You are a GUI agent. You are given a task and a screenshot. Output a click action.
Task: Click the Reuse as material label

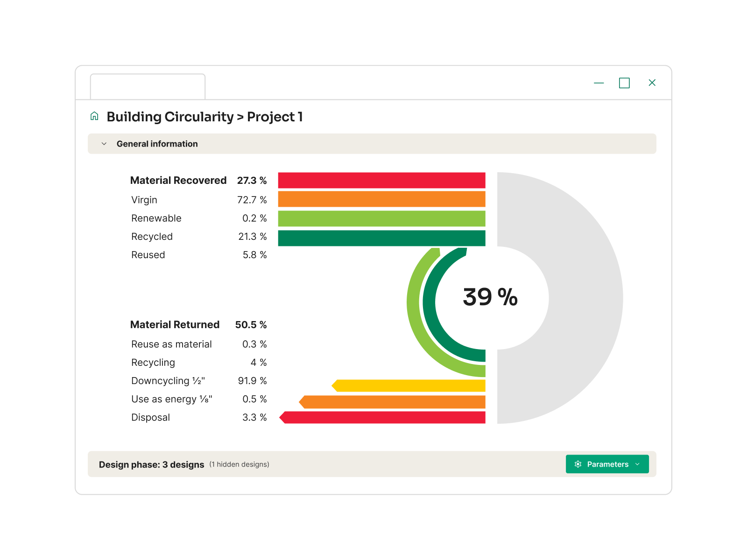pos(171,344)
